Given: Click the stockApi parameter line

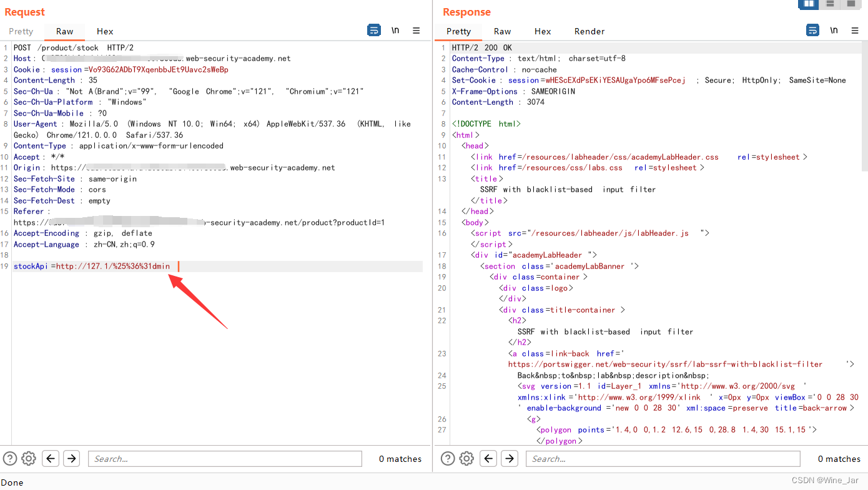Looking at the screenshot, I should [x=92, y=267].
